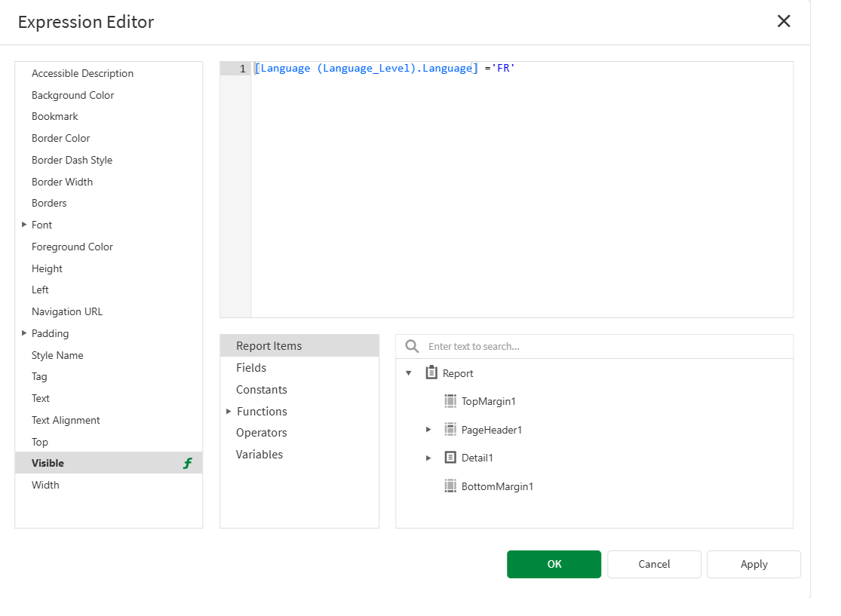
Task: Select Border Width property
Action: [62, 182]
